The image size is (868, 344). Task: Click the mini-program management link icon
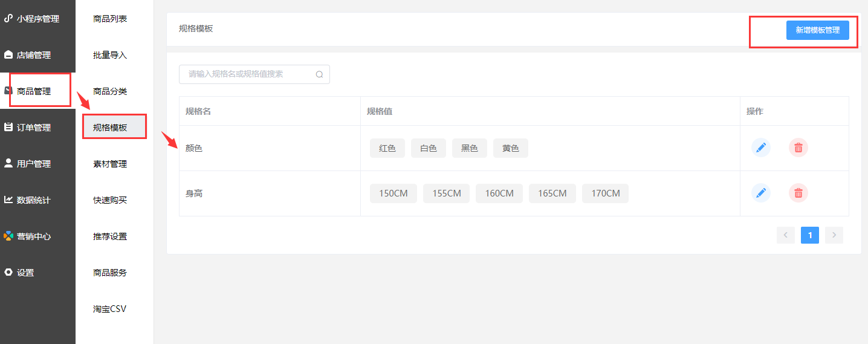(x=8, y=18)
